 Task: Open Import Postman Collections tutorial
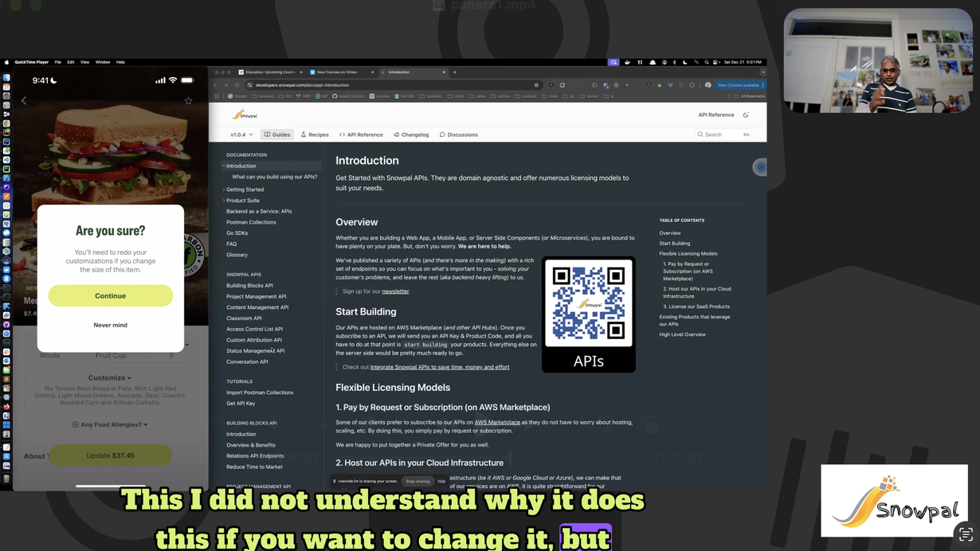coord(260,393)
